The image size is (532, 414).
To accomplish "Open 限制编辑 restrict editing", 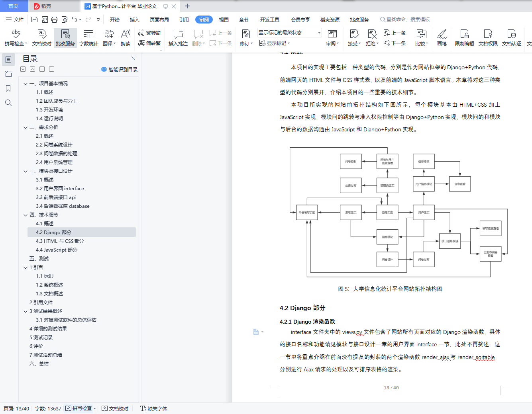I will [x=465, y=38].
